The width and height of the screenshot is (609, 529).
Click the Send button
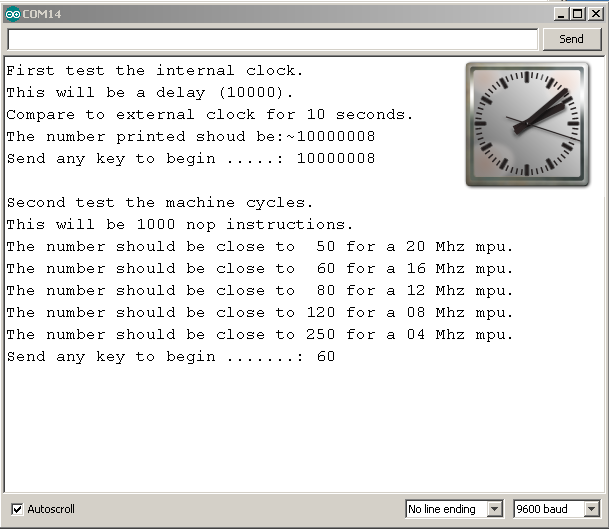tap(571, 39)
